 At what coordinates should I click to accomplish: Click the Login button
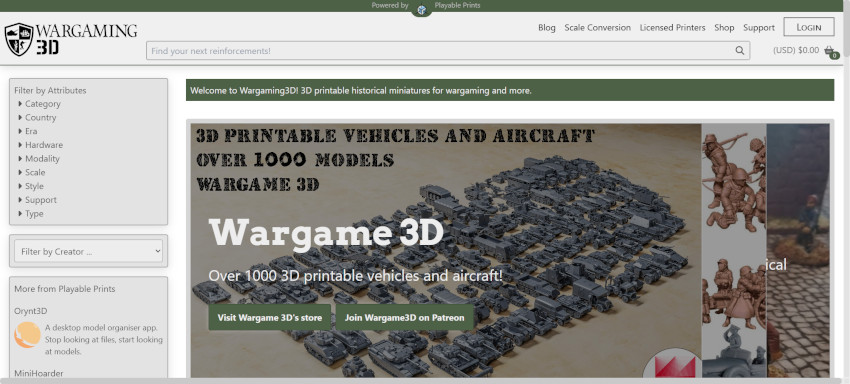click(809, 27)
